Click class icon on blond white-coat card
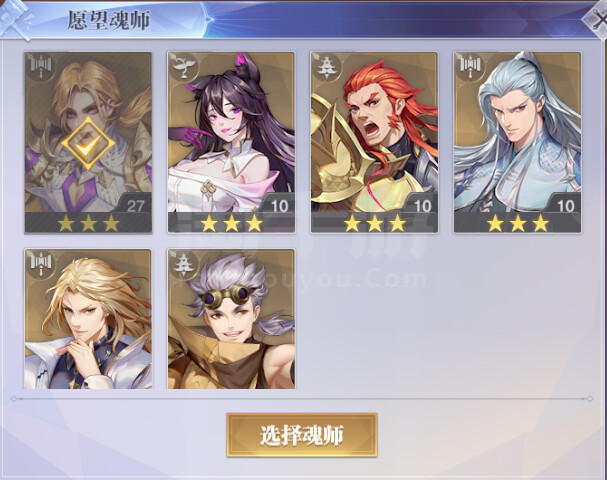The width and height of the screenshot is (607, 480). pos(41,264)
